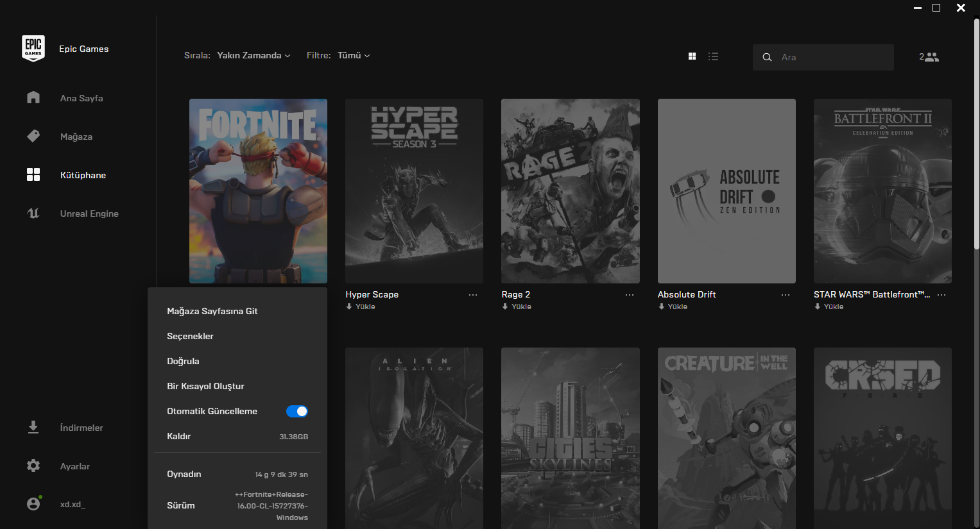This screenshot has width=980, height=529.
Task: Click the 31.38GB size value
Action: [x=294, y=437]
